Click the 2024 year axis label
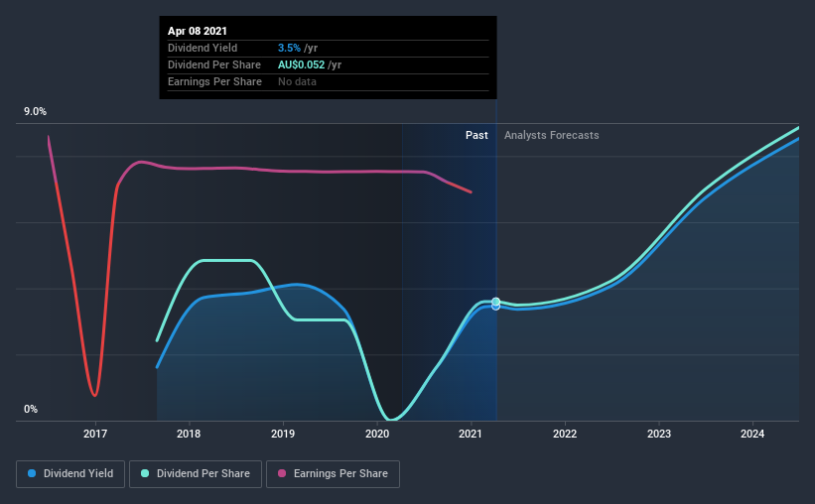The image size is (815, 504). (752, 434)
